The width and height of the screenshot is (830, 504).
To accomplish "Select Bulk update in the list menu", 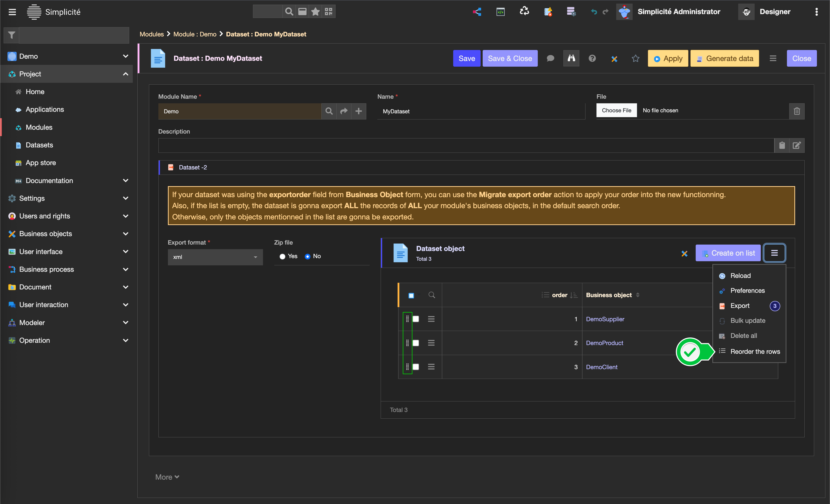I will click(747, 320).
